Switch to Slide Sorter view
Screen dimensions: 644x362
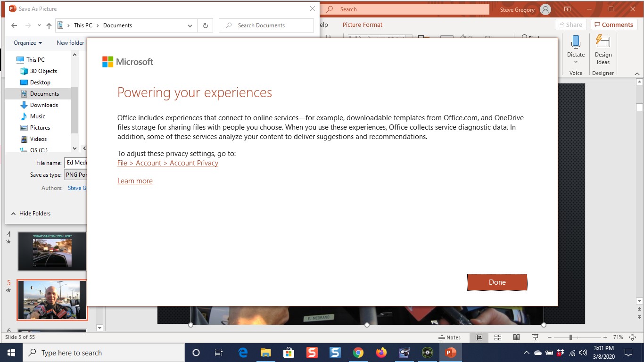pyautogui.click(x=498, y=337)
